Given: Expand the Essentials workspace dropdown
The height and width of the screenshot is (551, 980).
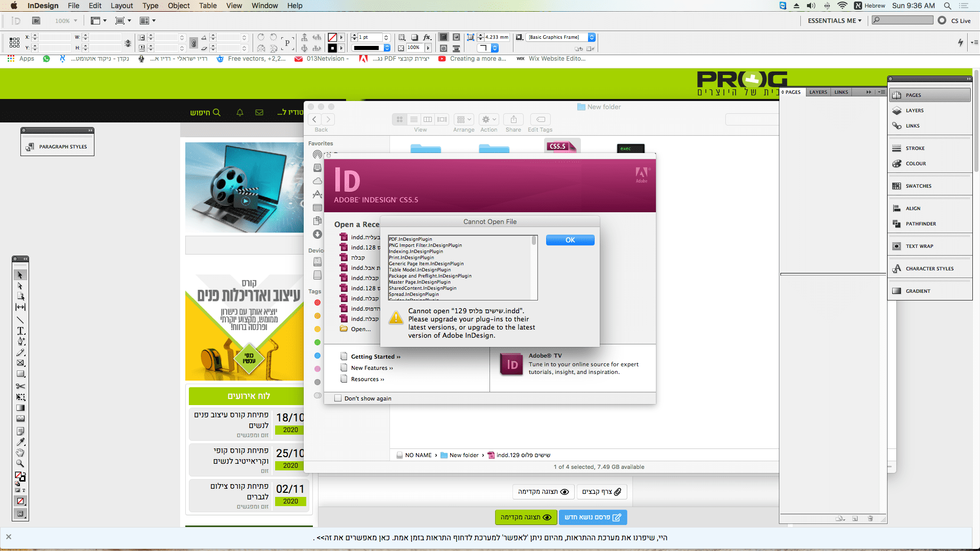Looking at the screenshot, I should pos(835,20).
